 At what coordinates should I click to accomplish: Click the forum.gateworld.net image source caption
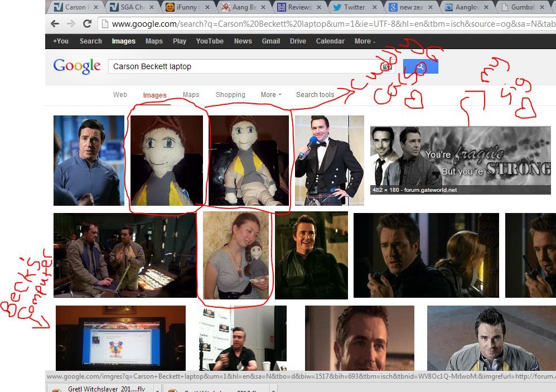(x=431, y=190)
